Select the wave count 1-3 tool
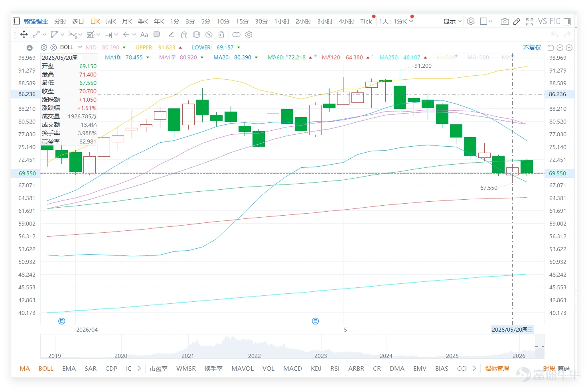Viewport: 588px width, 389px height. point(73,35)
